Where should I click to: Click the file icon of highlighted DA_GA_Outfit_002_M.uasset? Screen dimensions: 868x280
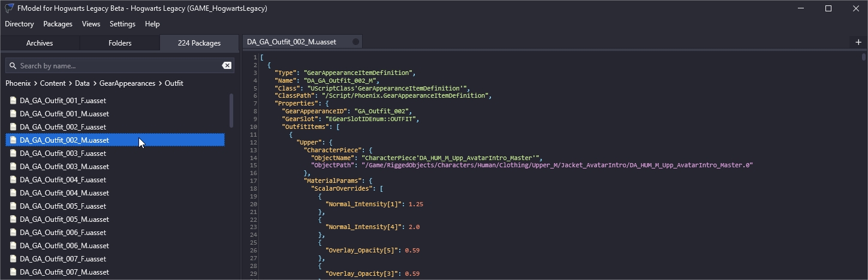coord(13,140)
